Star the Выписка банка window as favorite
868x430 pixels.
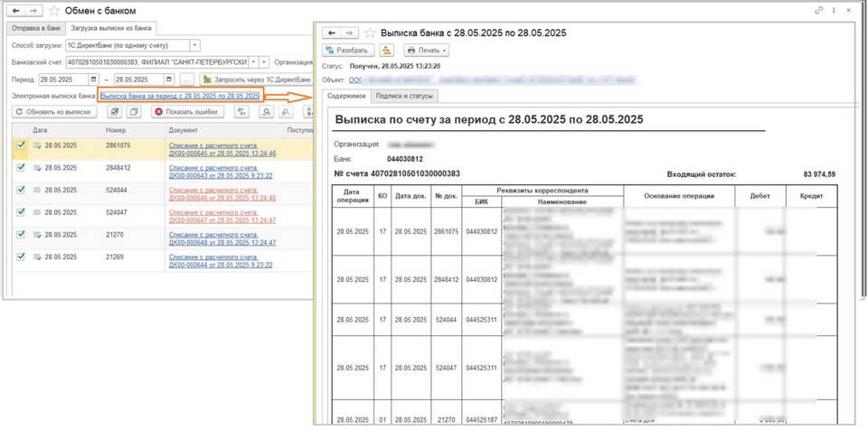click(369, 33)
